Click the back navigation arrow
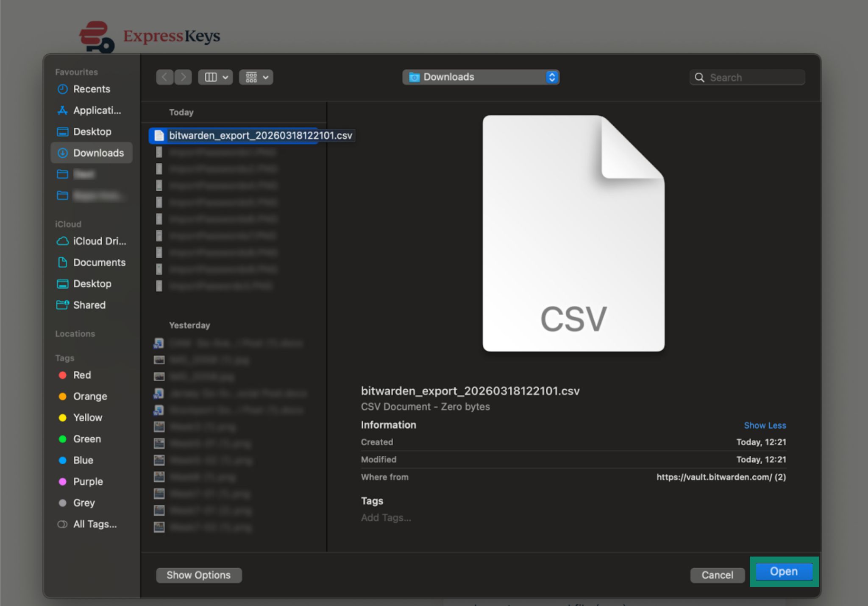 pos(164,77)
